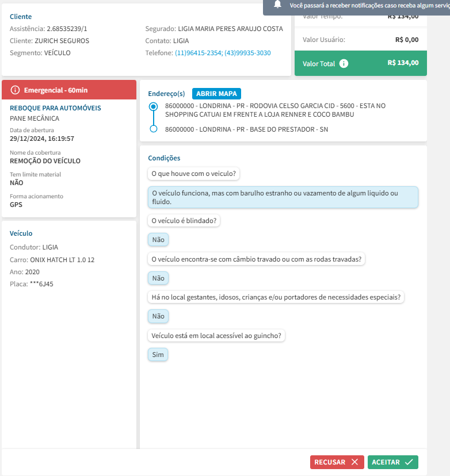Click the red 'Emergencial - 60min' banner
The height and width of the screenshot is (476, 450).
[69, 90]
